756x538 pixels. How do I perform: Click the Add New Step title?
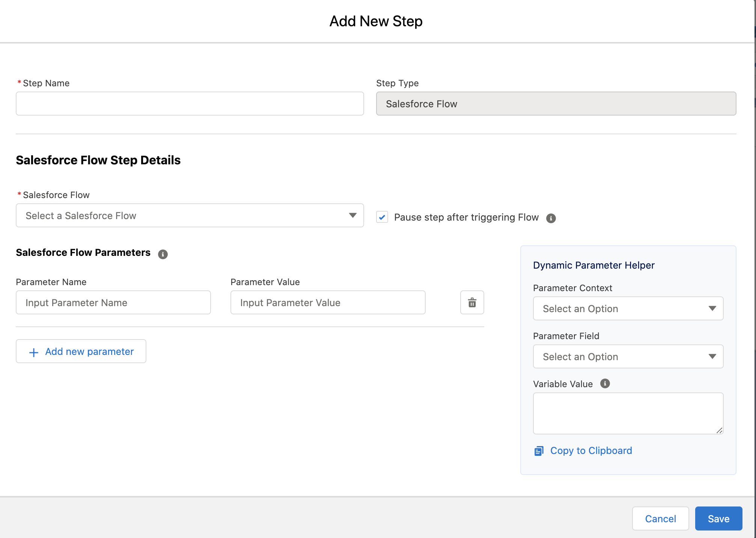(376, 21)
